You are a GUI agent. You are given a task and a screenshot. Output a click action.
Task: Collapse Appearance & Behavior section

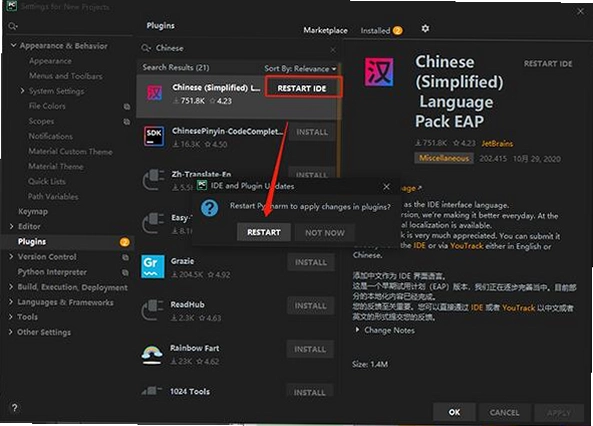(13, 45)
